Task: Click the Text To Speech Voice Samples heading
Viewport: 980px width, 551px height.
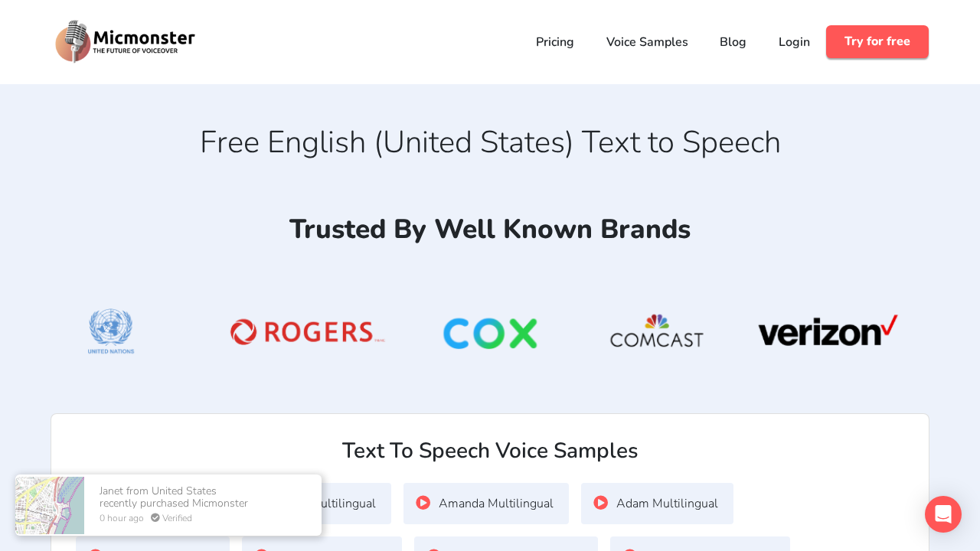Action: point(490,451)
